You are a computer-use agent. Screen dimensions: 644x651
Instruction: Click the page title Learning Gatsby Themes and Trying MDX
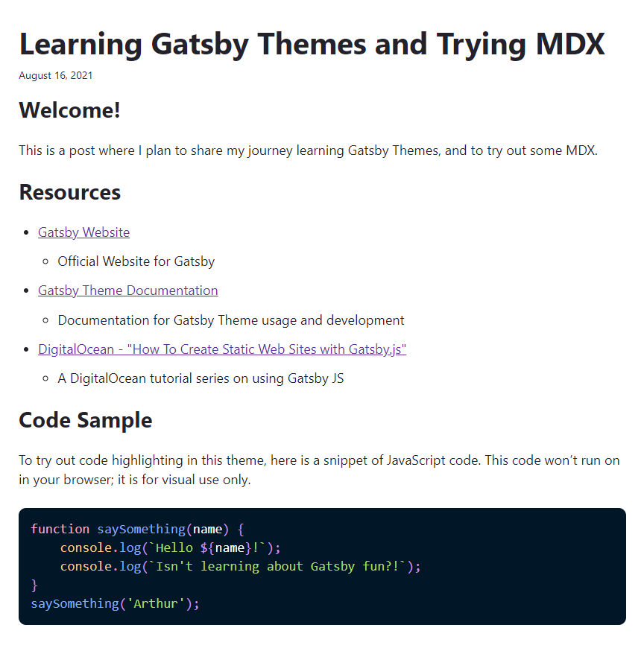312,45
